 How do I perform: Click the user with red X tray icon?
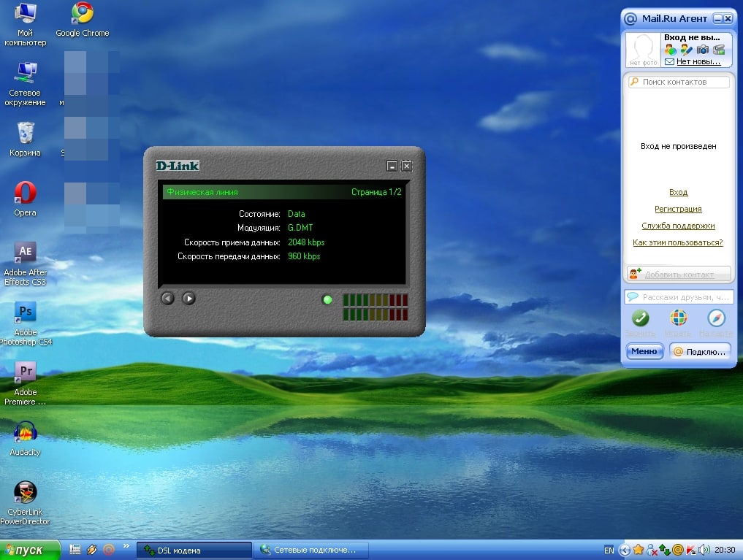[652, 550]
